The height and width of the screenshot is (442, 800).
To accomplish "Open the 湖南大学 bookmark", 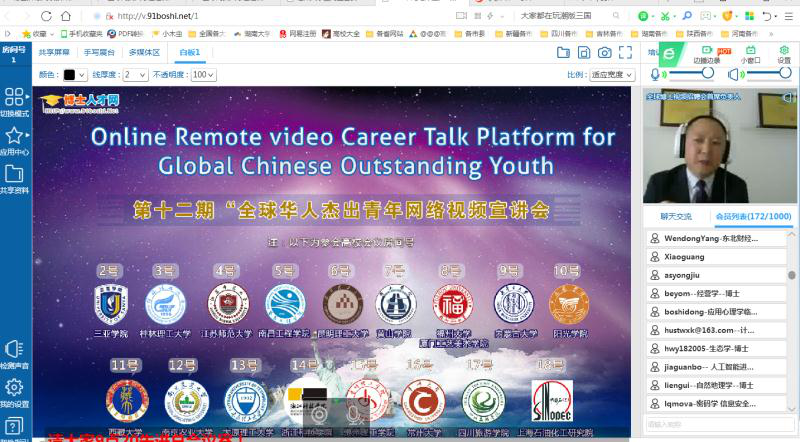I will tap(252, 34).
